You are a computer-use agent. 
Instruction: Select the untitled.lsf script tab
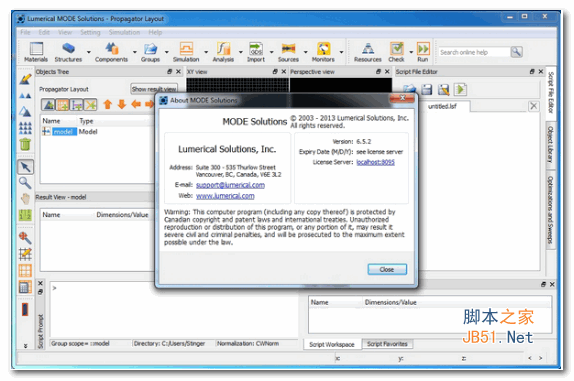(442, 107)
